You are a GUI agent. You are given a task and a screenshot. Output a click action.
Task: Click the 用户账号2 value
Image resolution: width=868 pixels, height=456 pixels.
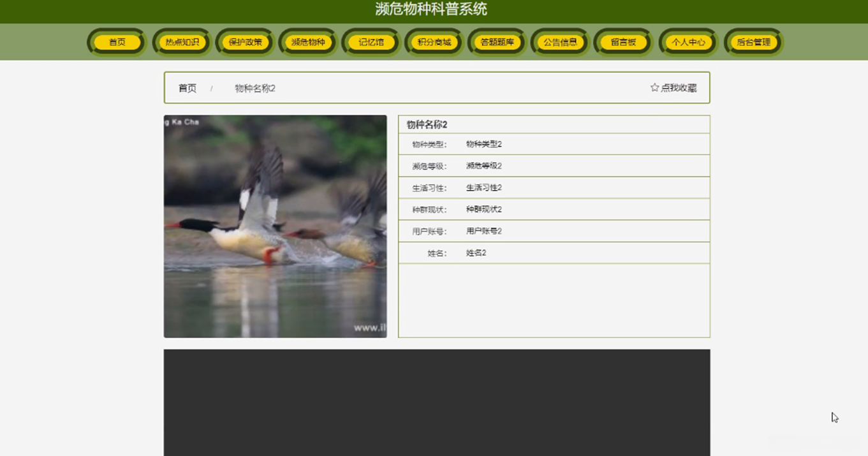[x=484, y=231]
